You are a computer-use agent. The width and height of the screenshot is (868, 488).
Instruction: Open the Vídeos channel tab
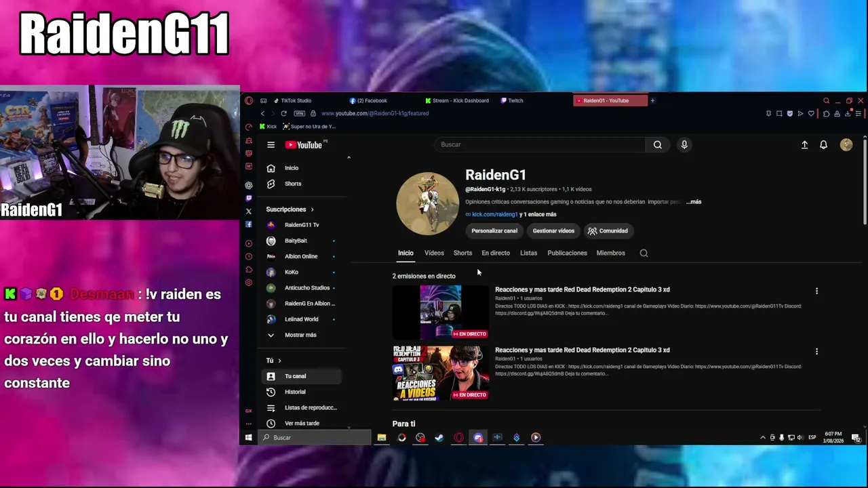coord(434,253)
